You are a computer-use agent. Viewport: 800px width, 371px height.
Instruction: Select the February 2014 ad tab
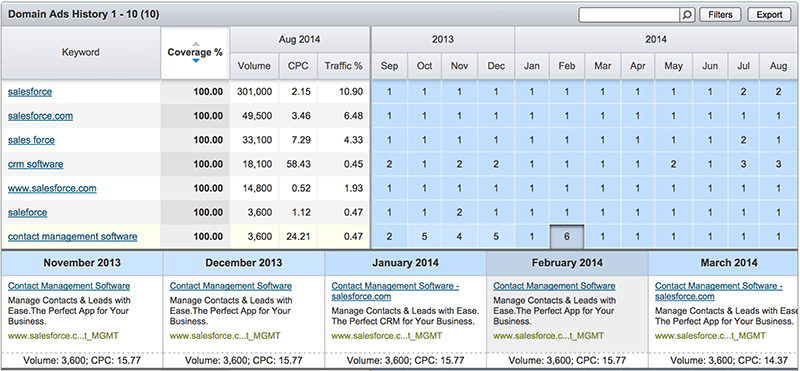[x=567, y=263]
